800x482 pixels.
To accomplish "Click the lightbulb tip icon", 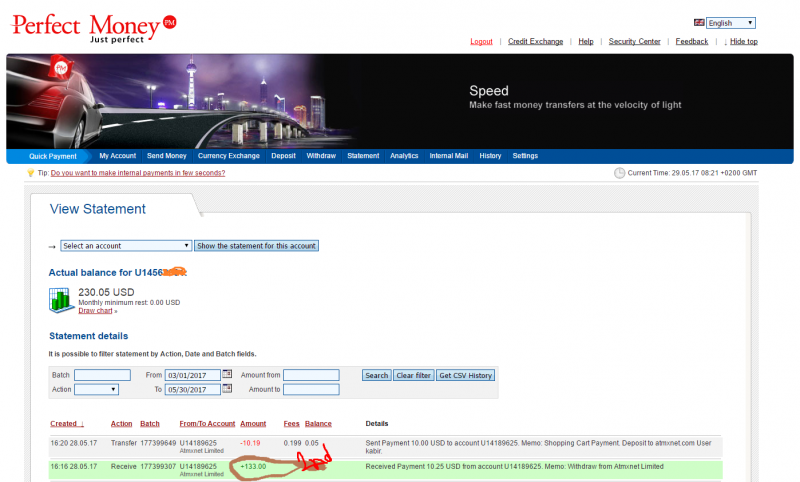I will [x=31, y=173].
